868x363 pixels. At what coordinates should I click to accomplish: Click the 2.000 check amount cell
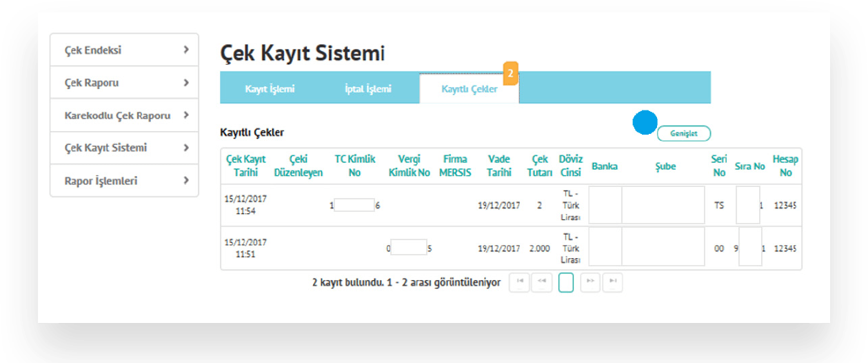pos(540,248)
